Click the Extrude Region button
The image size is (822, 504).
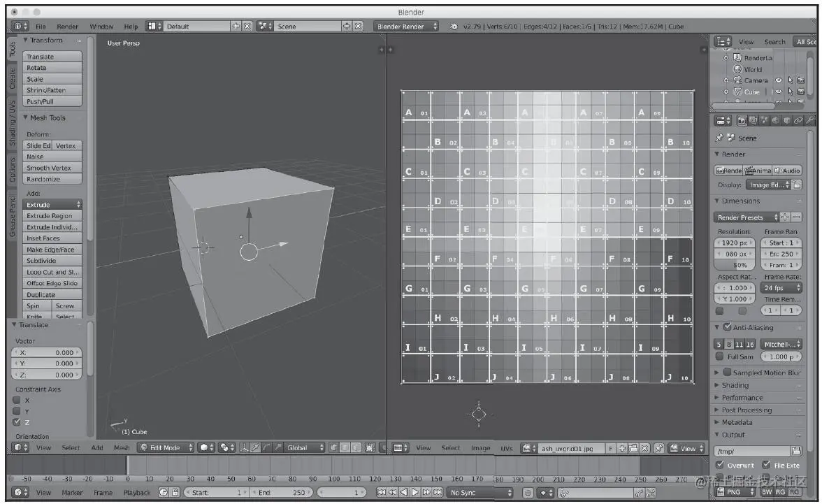click(52, 215)
